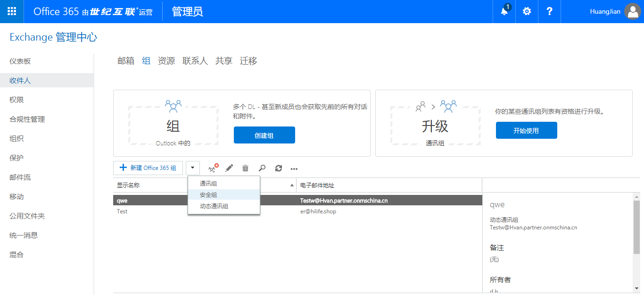
Task: Click the 管理员 header label
Action: 187,11
